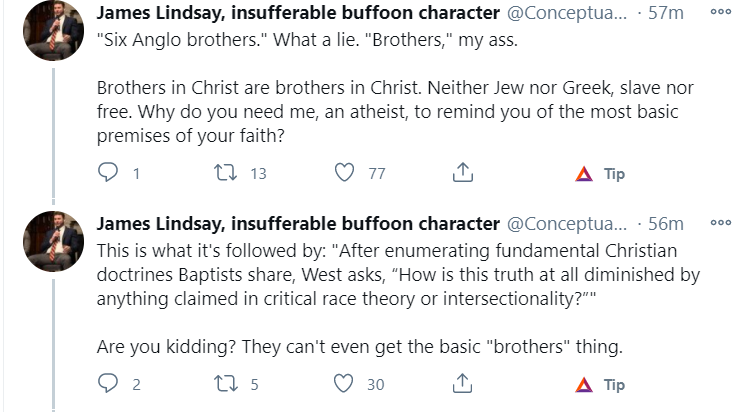
Task: Open James Lindsay's name on first tweet
Action: (x=298, y=14)
